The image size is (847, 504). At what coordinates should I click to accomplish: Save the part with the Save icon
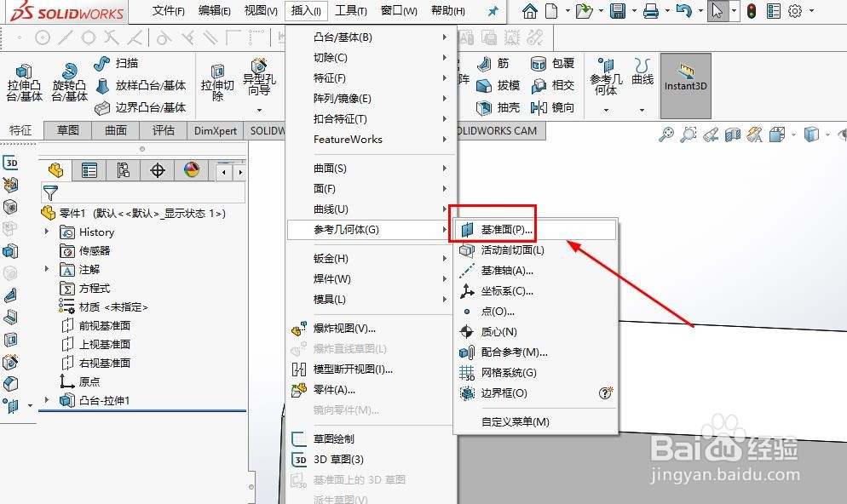618,11
